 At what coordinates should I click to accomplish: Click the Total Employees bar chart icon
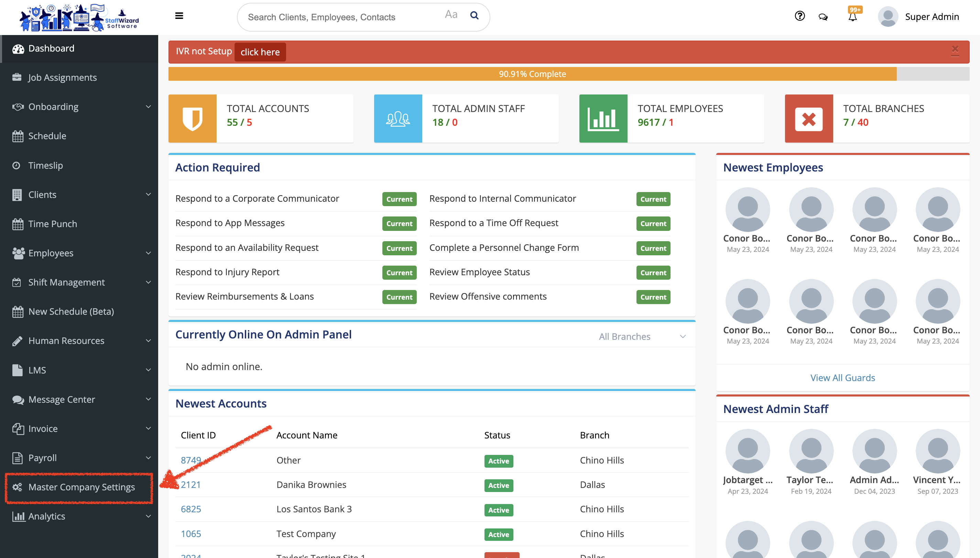pyautogui.click(x=603, y=119)
